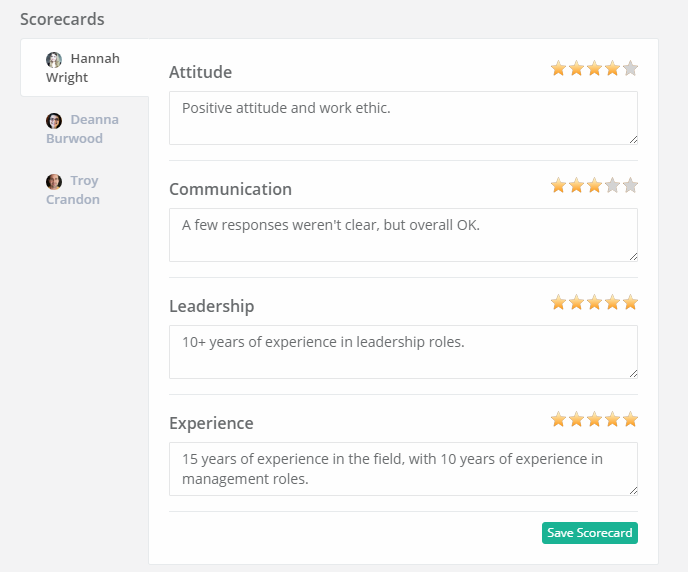Set Communication rating to four stars

click(x=612, y=186)
